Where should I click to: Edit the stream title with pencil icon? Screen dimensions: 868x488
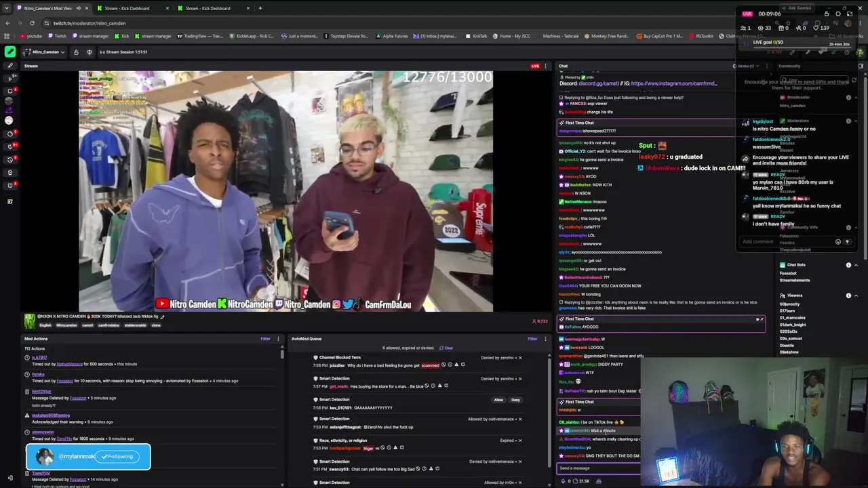(162, 317)
